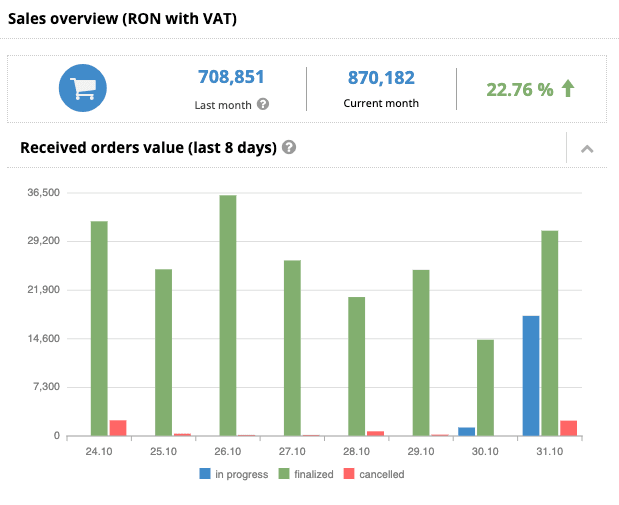The image size is (619, 505).
Task: Click the Sales overview section title
Action: [122, 19]
